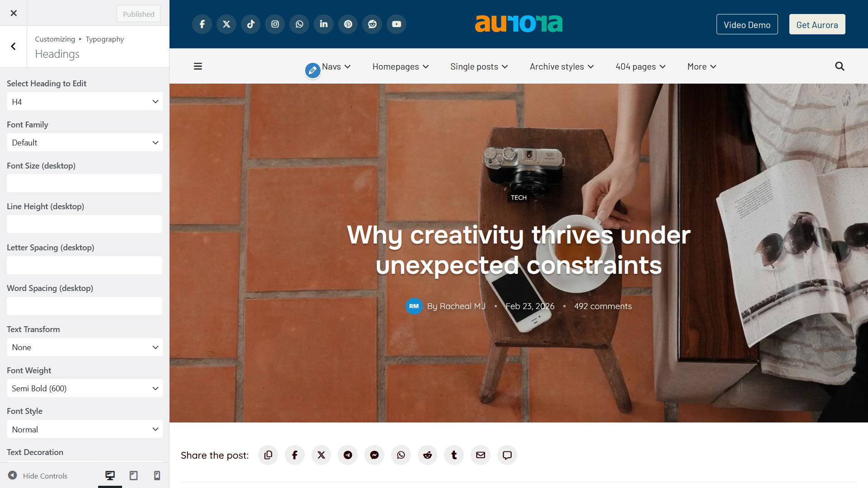
Task: Open the TikTok link in header
Action: (251, 24)
